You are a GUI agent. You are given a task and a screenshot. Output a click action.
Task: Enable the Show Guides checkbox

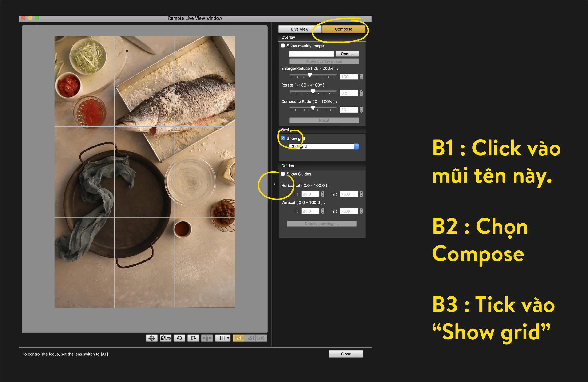click(283, 174)
